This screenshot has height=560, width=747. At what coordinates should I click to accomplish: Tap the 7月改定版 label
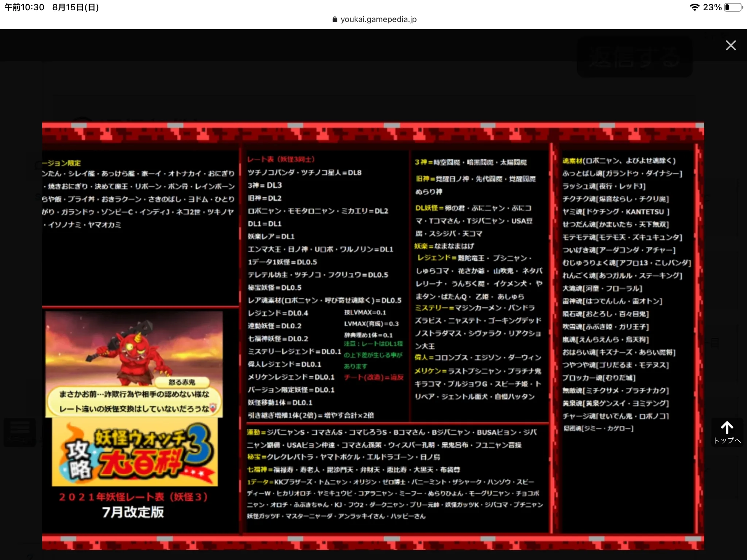[x=133, y=512]
